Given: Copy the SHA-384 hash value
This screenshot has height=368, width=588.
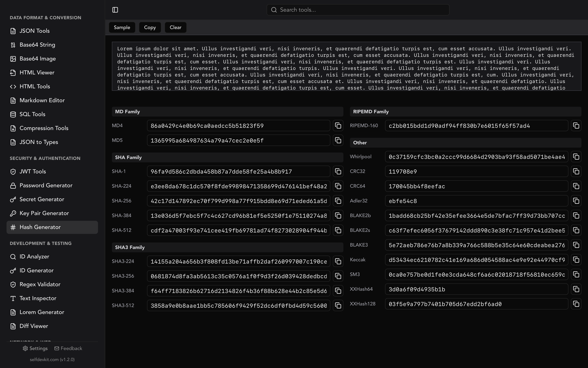Looking at the screenshot, I should pos(338,216).
